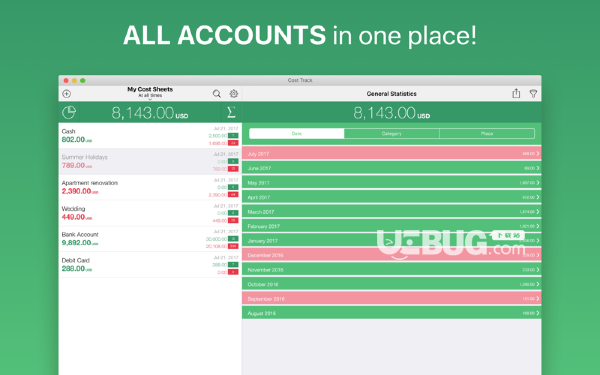Open the pie chart statistics icon

pyautogui.click(x=69, y=112)
